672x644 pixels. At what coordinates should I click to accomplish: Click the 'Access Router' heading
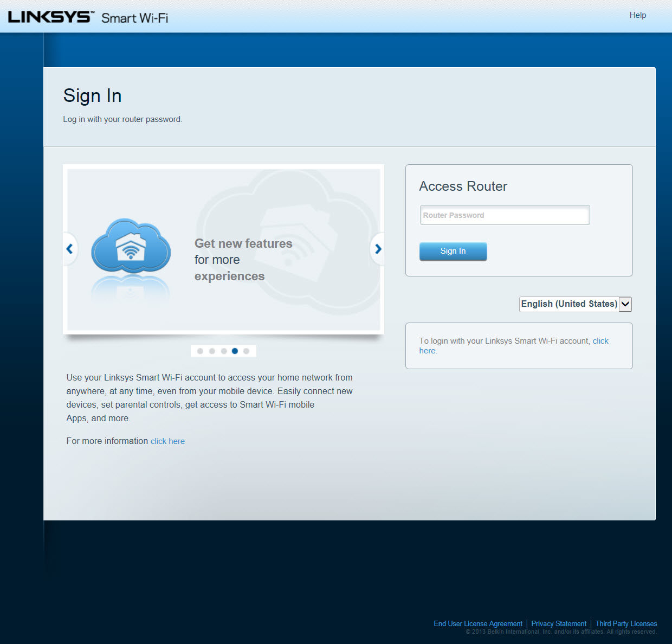click(x=463, y=186)
